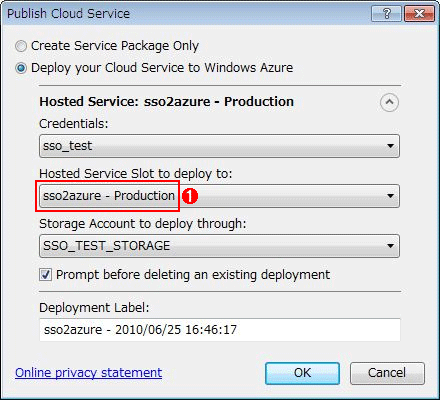Viewport: 440px width, 400px height.
Task: Close the Publish Cloud Service dialog
Action: coord(419,14)
